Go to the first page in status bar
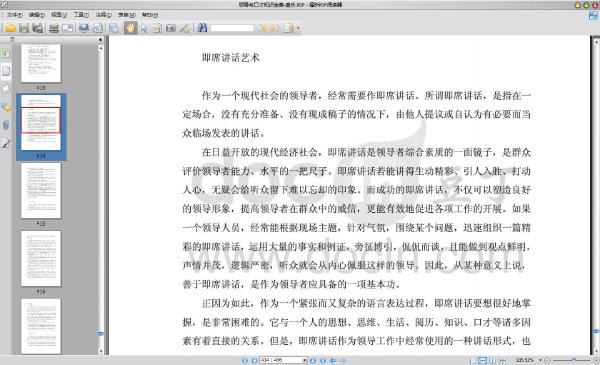The image size is (600, 365). pos(245,360)
